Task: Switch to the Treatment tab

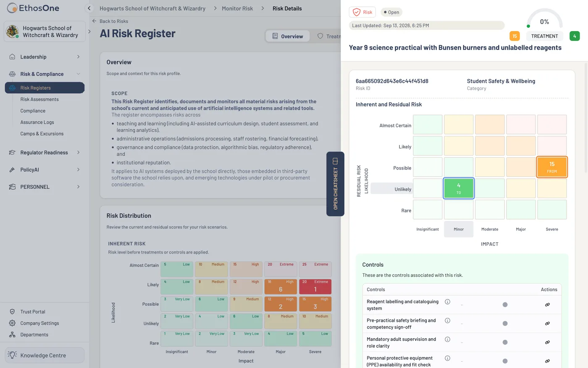Action: click(x=329, y=36)
